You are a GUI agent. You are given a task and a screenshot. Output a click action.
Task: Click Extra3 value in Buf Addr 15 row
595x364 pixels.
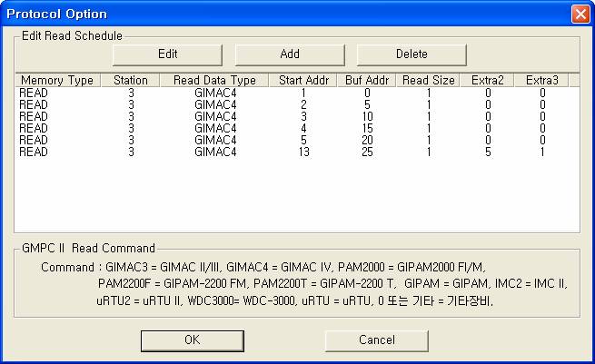point(542,128)
